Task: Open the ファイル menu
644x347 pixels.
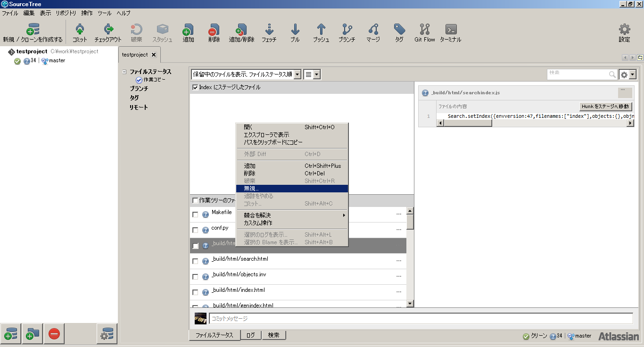Action: pyautogui.click(x=10, y=13)
